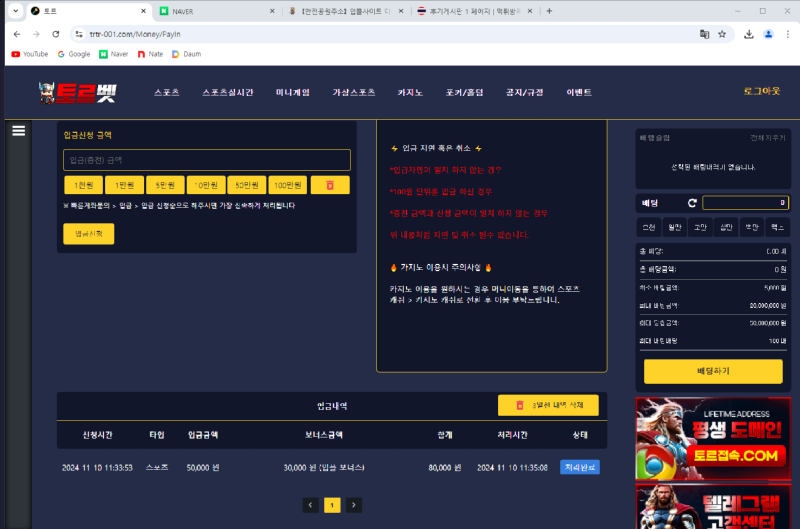The image size is (800, 529).
Task: Switch to the NAVER browser tab
Action: click(x=212, y=10)
